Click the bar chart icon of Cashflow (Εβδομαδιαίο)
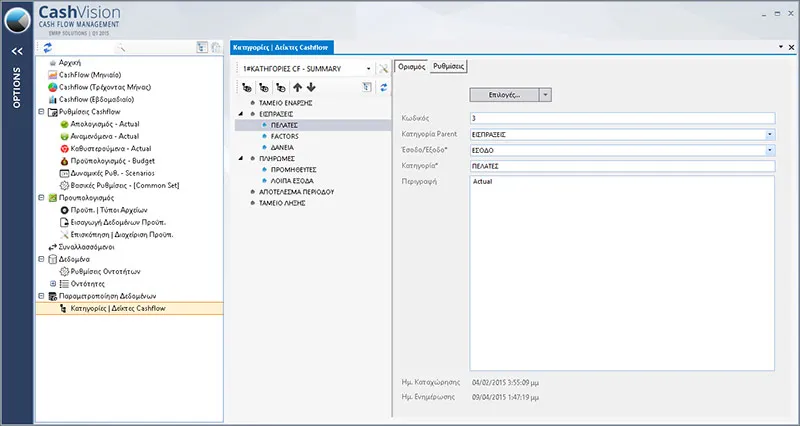The height and width of the screenshot is (426, 800). point(53,99)
